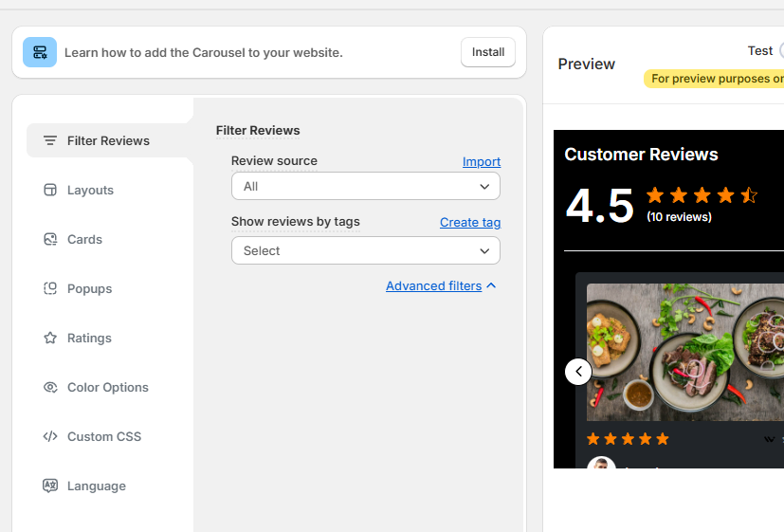The image size is (784, 532).
Task: Click the Layouts sidebar icon
Action: click(50, 190)
